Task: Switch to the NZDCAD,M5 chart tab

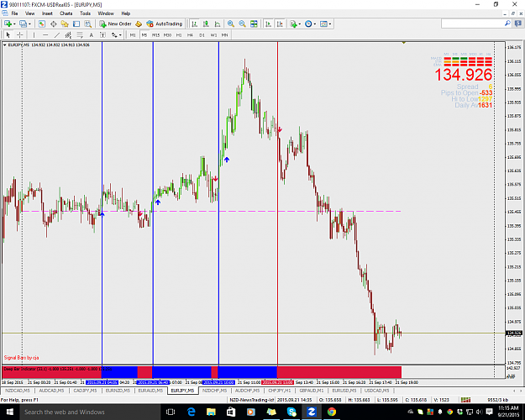Action: 18,391
